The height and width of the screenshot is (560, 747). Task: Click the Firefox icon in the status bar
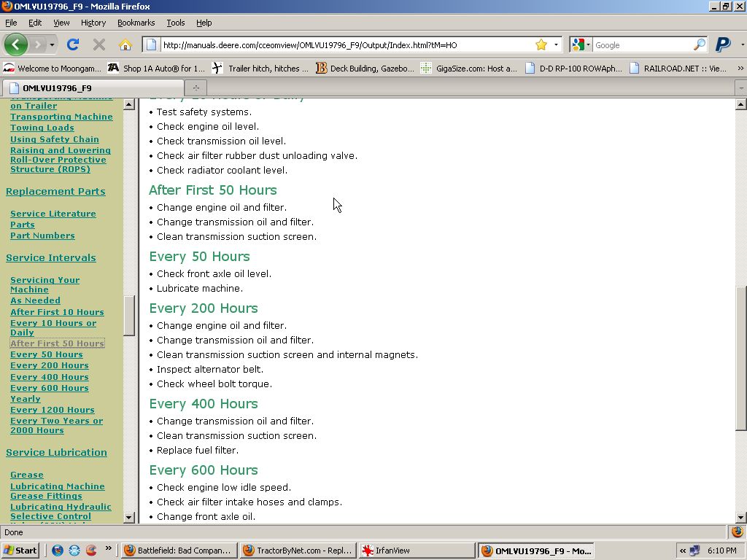click(x=738, y=532)
